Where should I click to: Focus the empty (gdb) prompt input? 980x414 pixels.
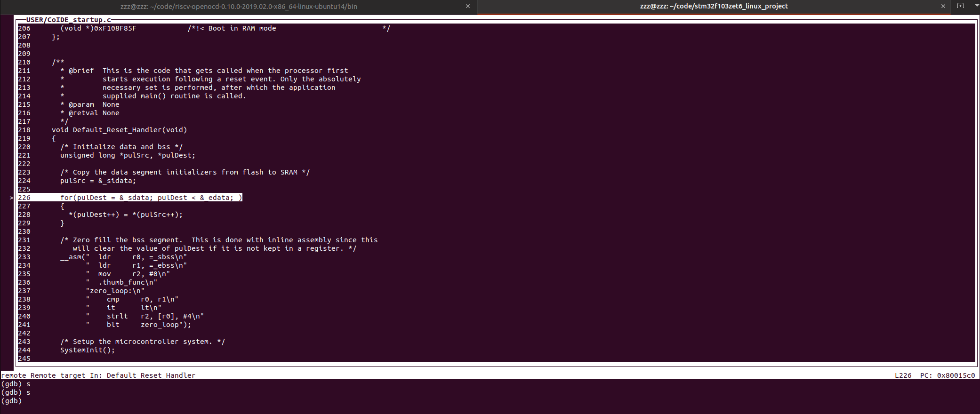11,401
